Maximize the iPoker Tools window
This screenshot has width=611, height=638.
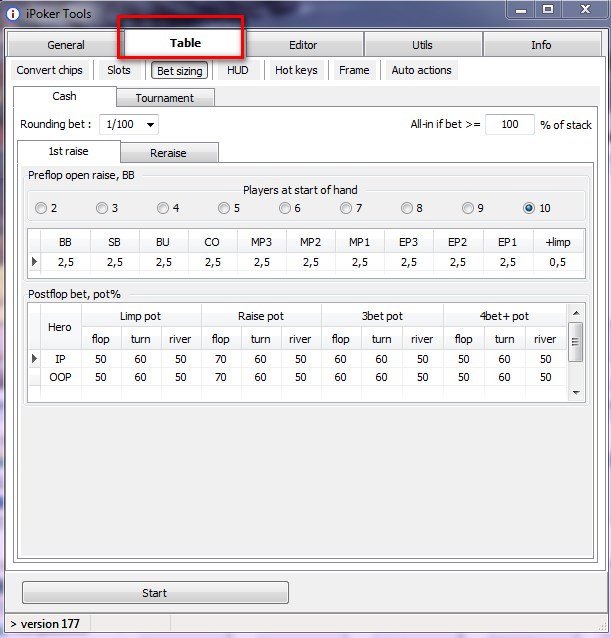click(548, 9)
